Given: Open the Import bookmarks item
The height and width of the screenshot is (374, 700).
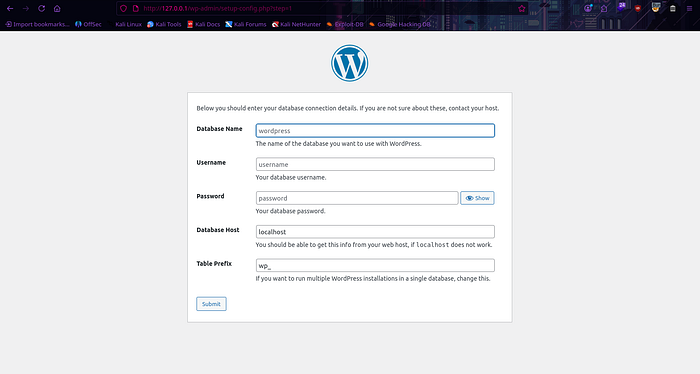Looking at the screenshot, I should 37,25.
